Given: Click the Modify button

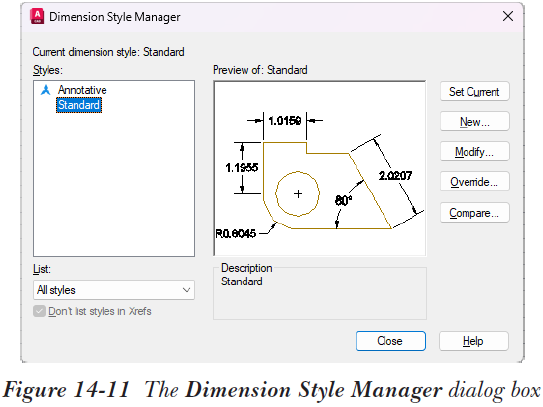Looking at the screenshot, I should (474, 152).
